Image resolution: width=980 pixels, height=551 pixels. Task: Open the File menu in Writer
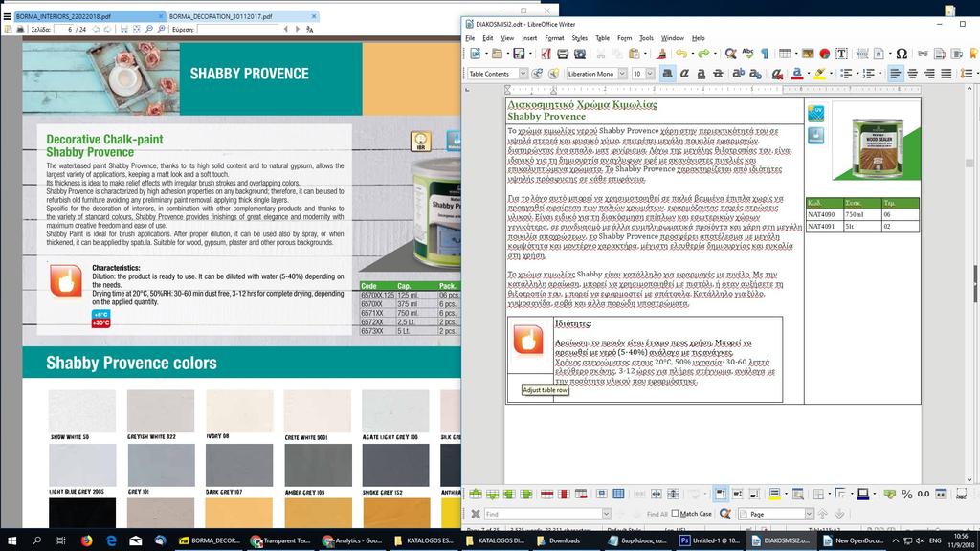pyautogui.click(x=470, y=38)
